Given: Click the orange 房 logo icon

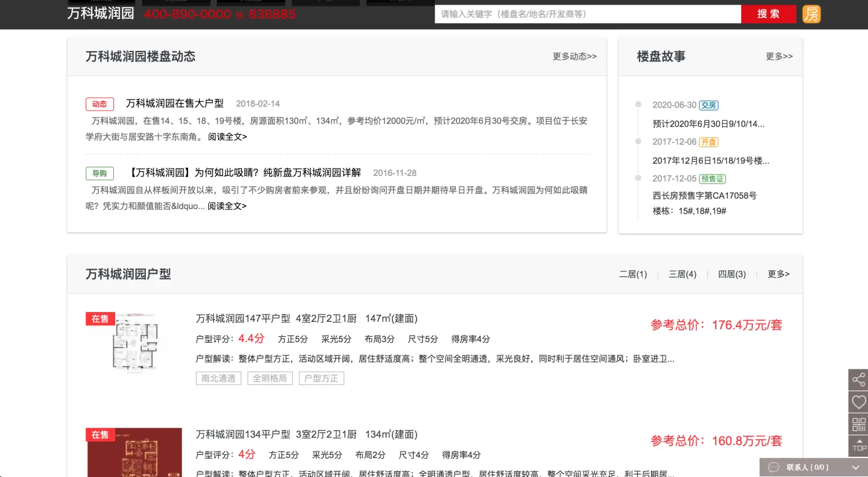Looking at the screenshot, I should [x=811, y=14].
